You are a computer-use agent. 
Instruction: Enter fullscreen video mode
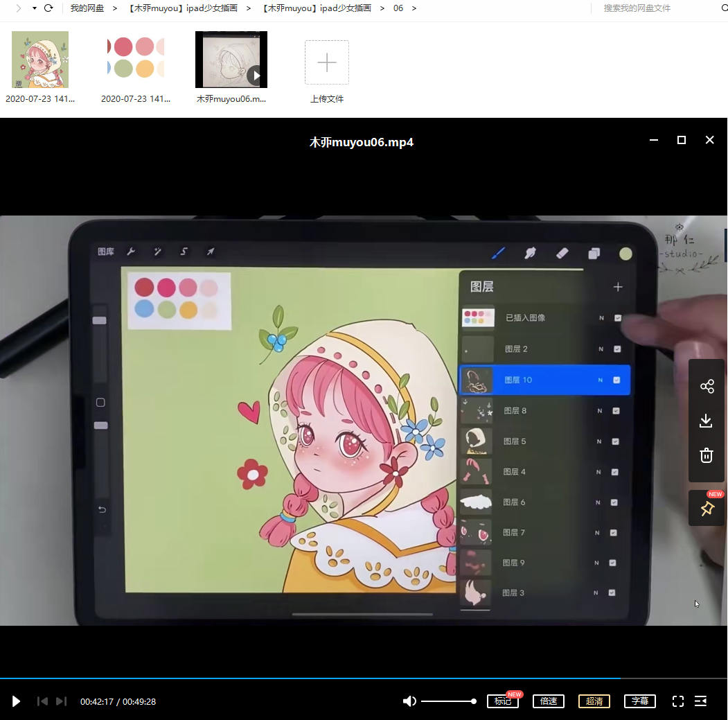coord(678,701)
